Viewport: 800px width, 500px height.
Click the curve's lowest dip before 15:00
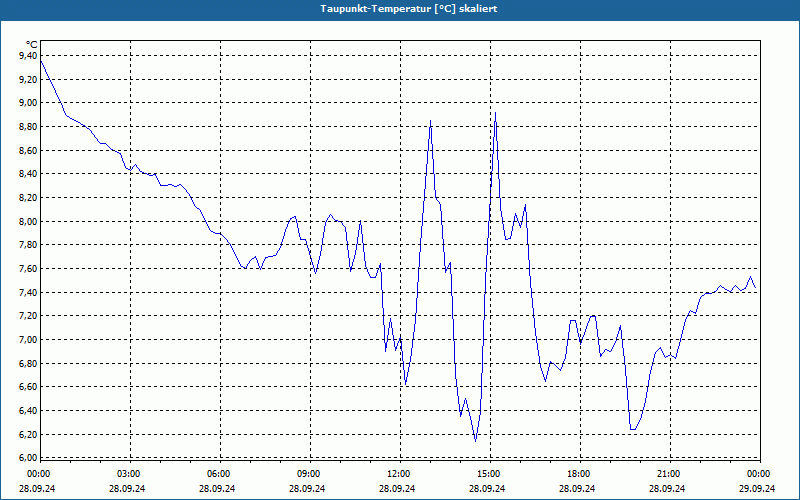click(476, 441)
